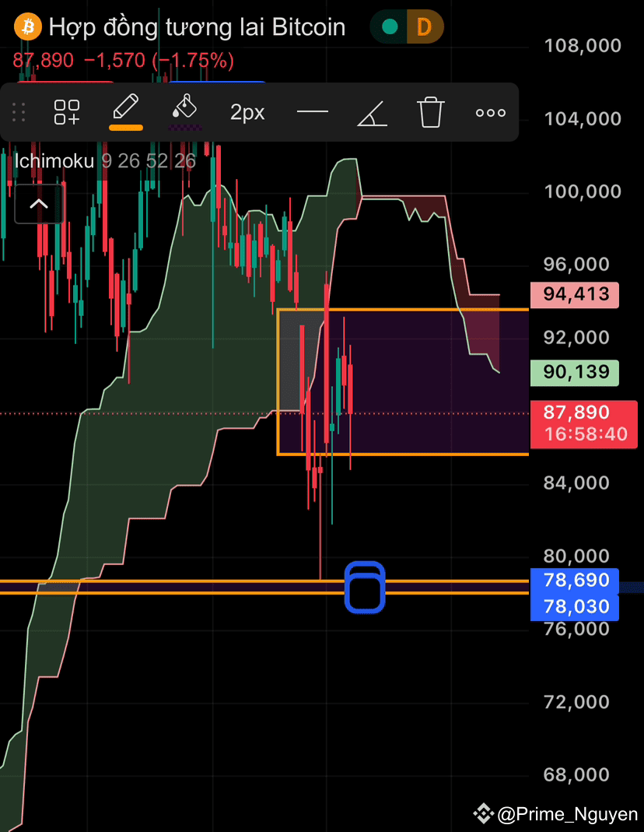Tap the 108,000 price axis label

click(x=583, y=46)
